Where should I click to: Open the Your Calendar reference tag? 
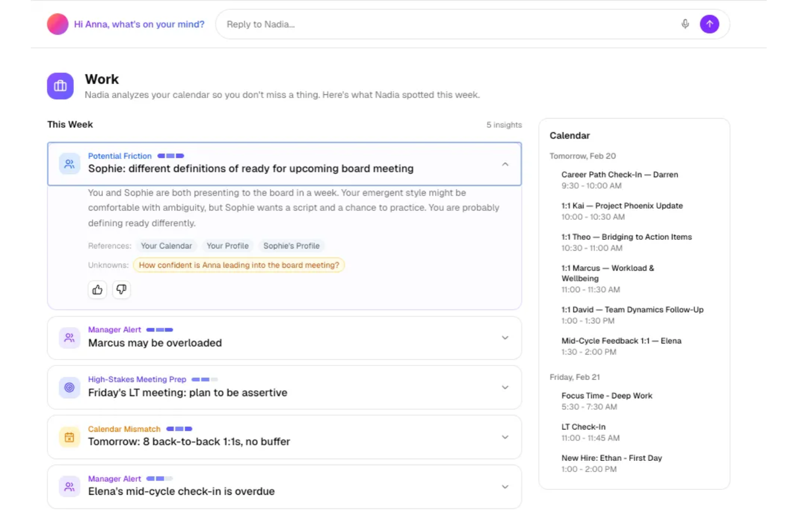click(x=166, y=246)
